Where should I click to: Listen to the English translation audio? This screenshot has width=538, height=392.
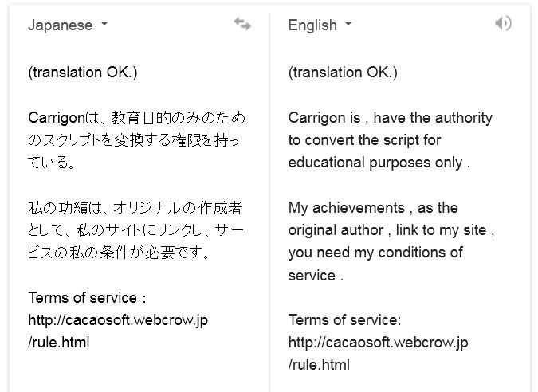503,24
